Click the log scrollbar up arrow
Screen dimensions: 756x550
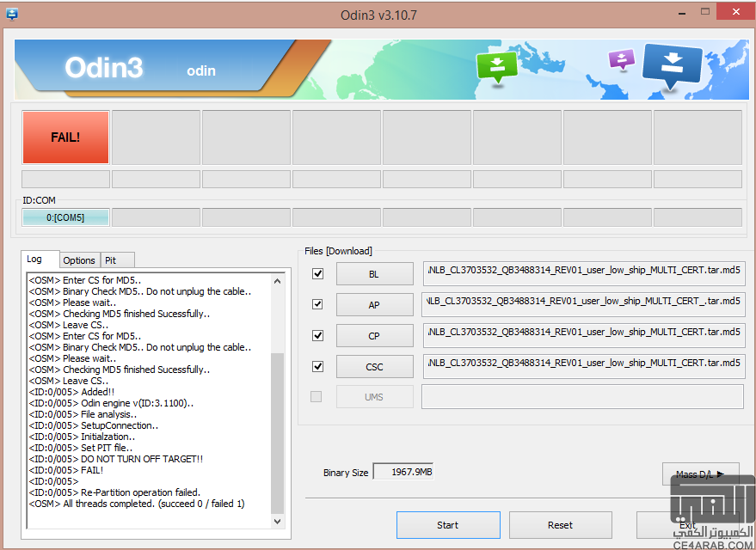(x=277, y=281)
